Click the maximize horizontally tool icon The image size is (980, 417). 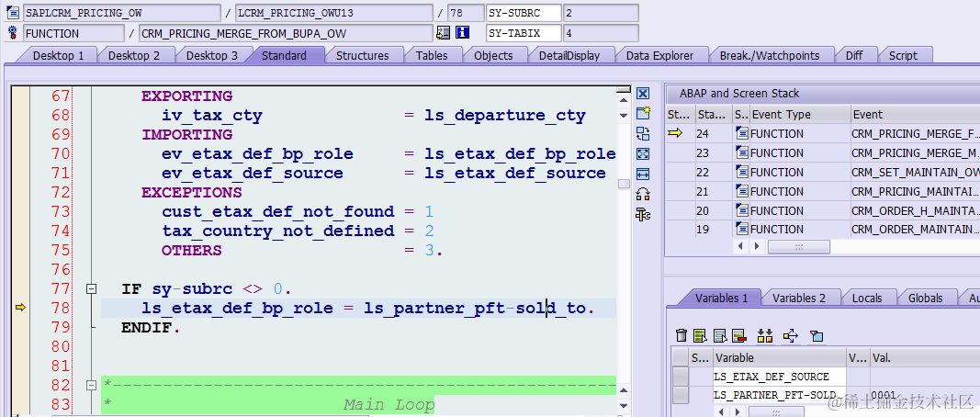click(643, 174)
